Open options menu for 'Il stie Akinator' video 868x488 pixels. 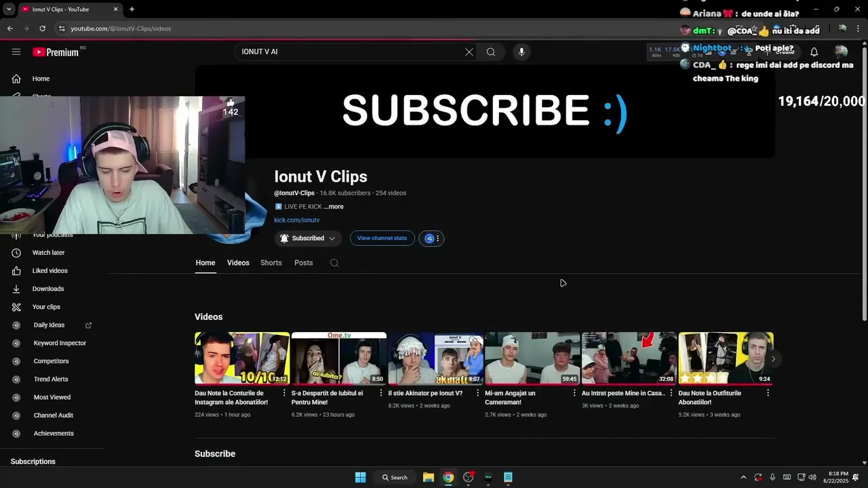(x=478, y=393)
